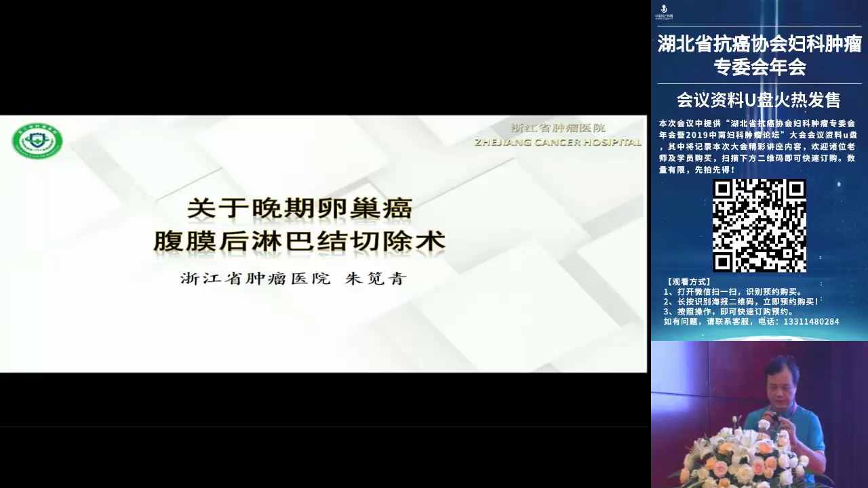Screen dimensions: 868x488
Task: Click step 2 长按识别海报二维码 instruction
Action: tap(742, 302)
